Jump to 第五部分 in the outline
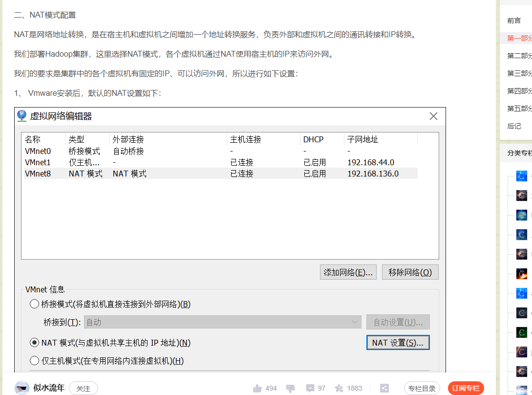The width and height of the screenshot is (532, 395). (x=519, y=109)
